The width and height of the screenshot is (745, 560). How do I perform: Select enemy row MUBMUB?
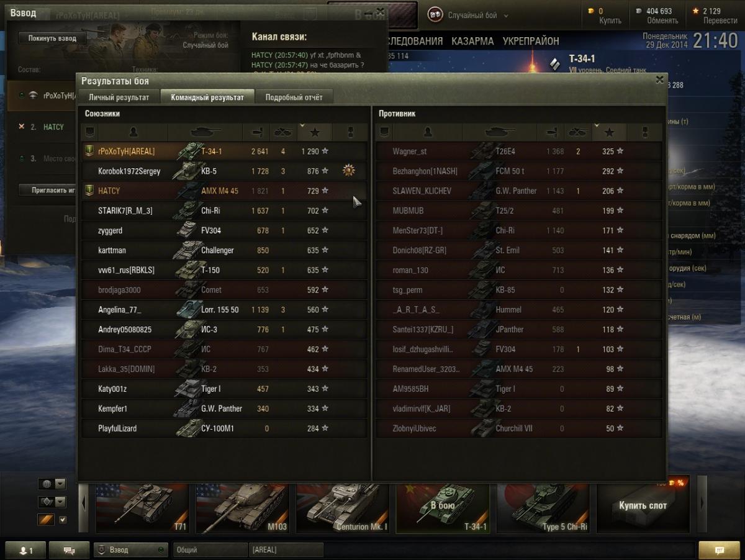519,210
